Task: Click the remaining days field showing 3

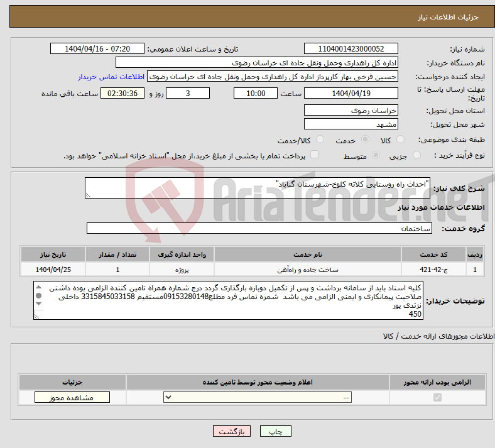Action: 188,93
